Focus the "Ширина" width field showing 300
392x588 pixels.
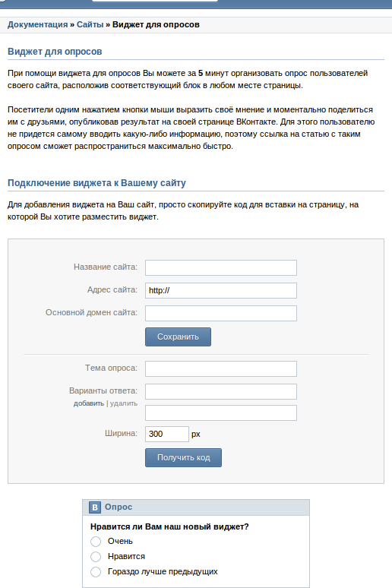tap(167, 435)
